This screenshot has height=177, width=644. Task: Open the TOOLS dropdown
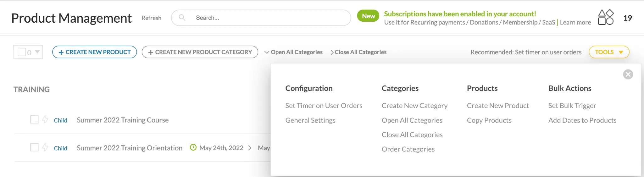tap(609, 52)
